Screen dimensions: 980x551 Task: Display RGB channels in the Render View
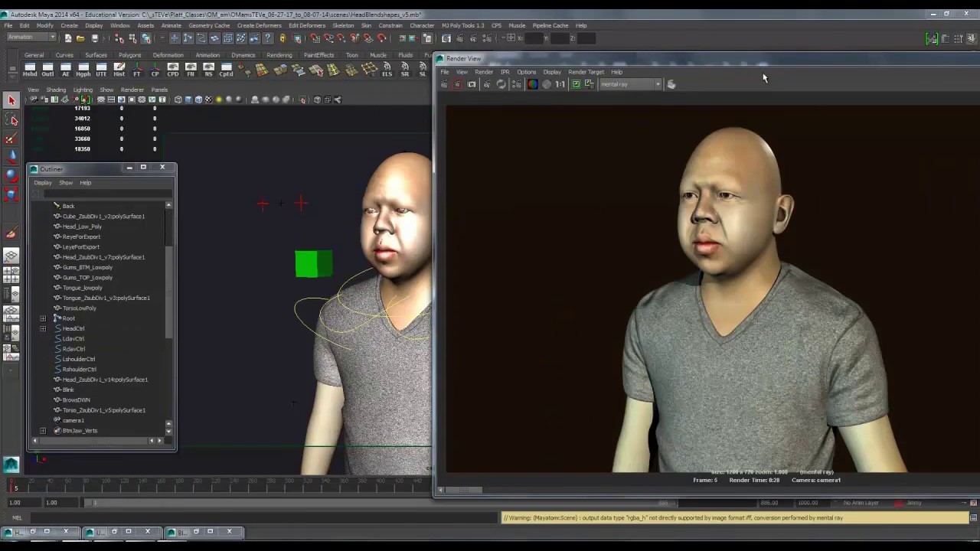pos(532,84)
